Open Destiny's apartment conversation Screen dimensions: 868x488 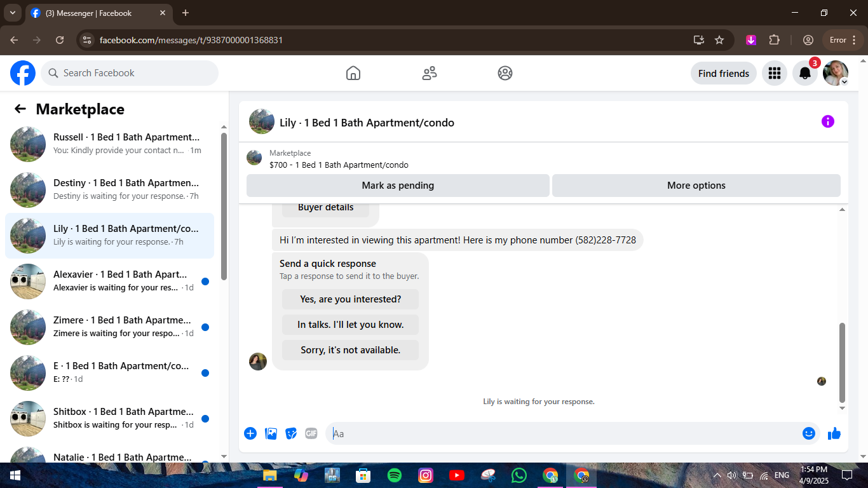[x=109, y=190]
